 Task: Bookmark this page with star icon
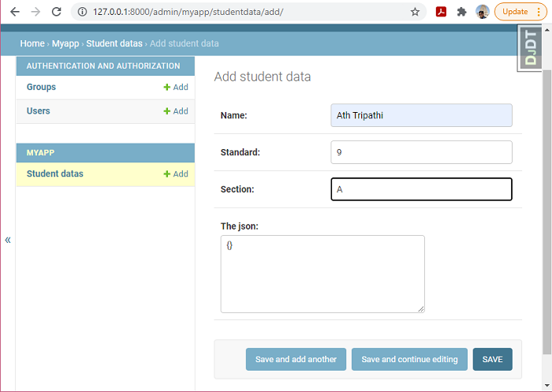click(x=415, y=12)
